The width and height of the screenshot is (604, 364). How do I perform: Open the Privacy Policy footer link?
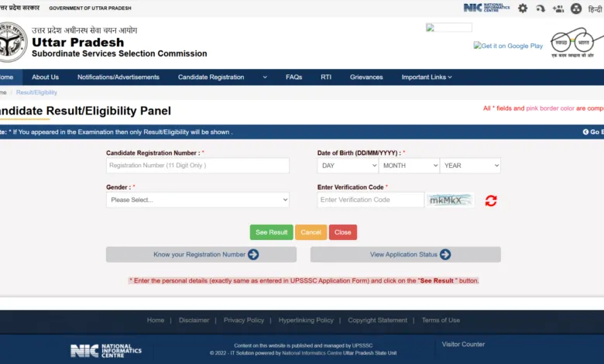pos(244,320)
